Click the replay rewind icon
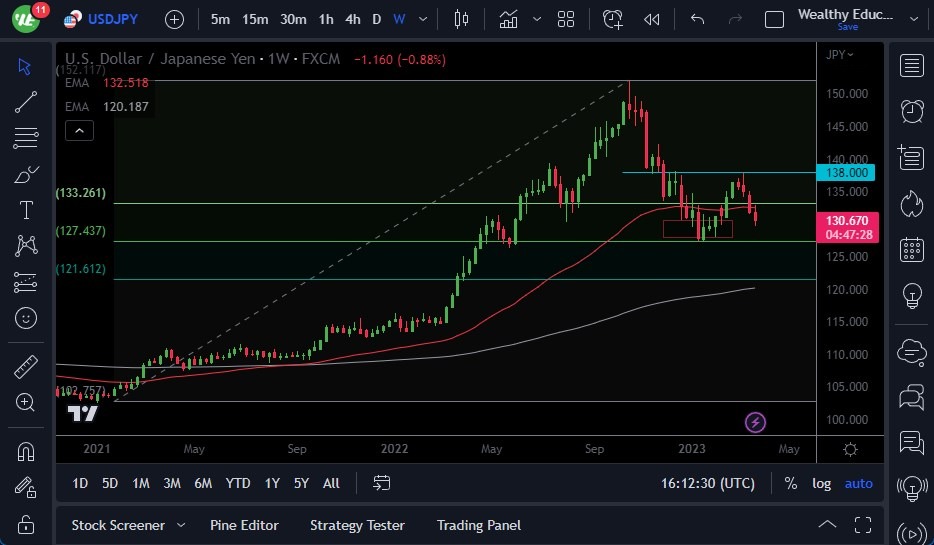This screenshot has width=934, height=545. [652, 19]
